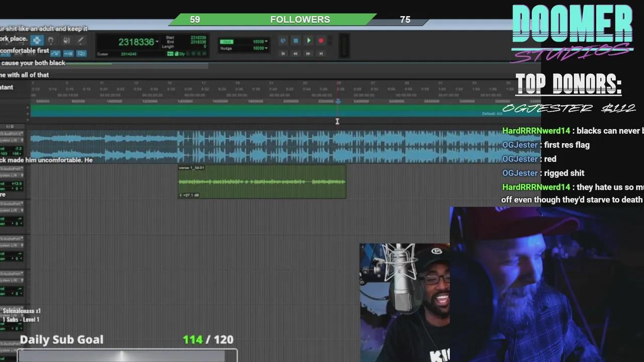
Task: Open input selector of the verse clip track
Action: click(x=12, y=168)
